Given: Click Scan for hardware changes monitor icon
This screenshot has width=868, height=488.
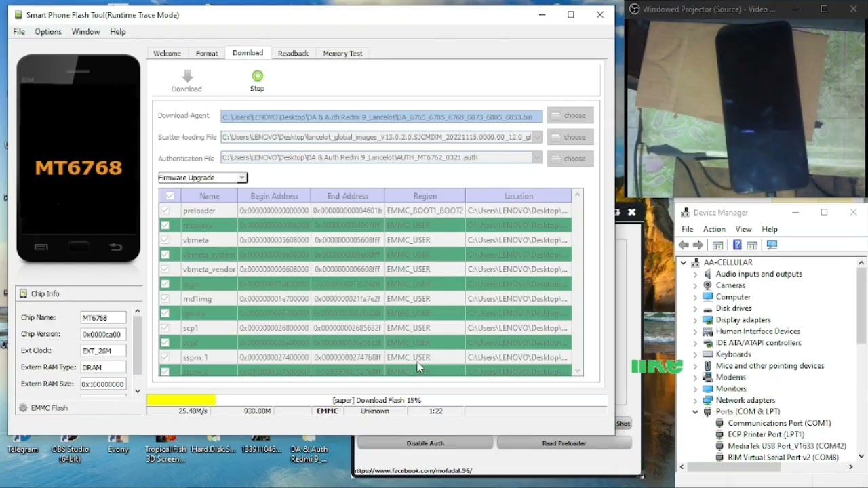Looking at the screenshot, I should 772,245.
